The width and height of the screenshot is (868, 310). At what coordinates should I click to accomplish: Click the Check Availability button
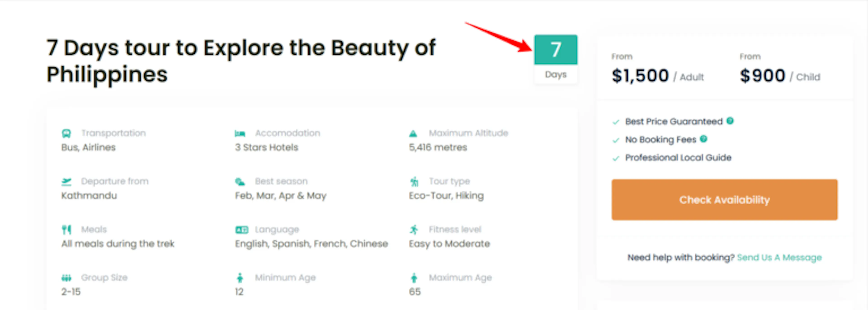724,200
